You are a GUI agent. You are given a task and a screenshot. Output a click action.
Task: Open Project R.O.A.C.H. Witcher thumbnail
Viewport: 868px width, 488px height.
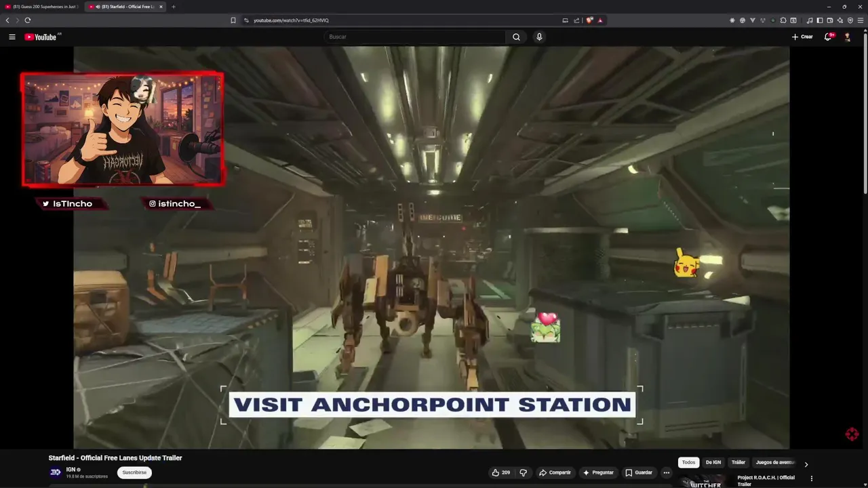click(705, 482)
